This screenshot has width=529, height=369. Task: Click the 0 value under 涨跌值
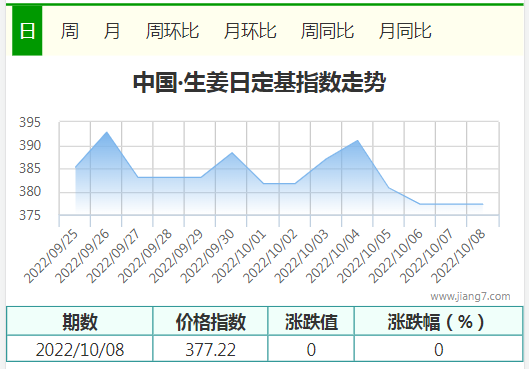(x=311, y=349)
